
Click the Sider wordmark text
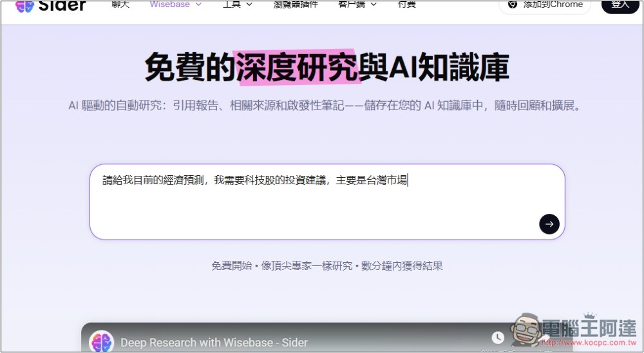[62, 5]
